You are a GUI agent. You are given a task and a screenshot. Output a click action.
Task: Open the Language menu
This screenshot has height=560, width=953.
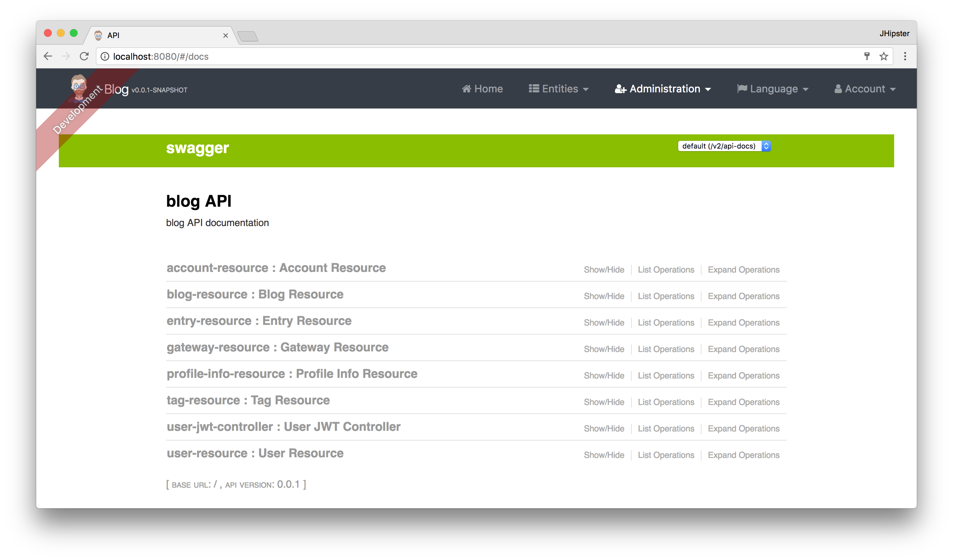coord(773,89)
